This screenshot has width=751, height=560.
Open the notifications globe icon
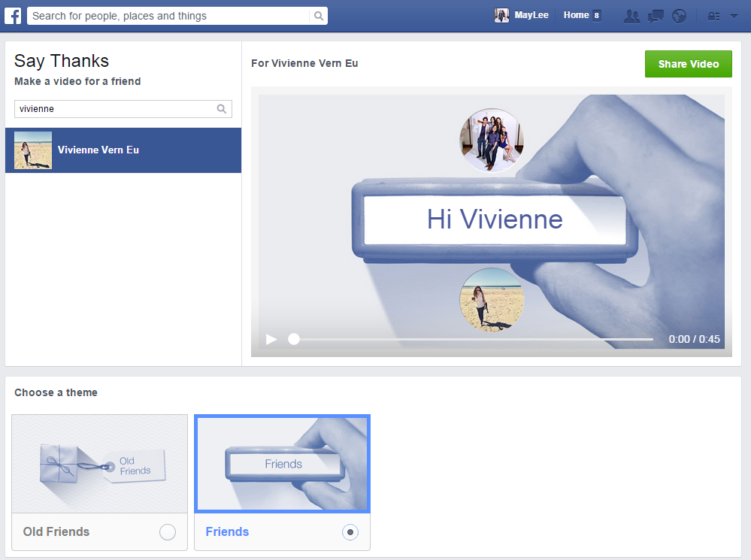tap(679, 16)
